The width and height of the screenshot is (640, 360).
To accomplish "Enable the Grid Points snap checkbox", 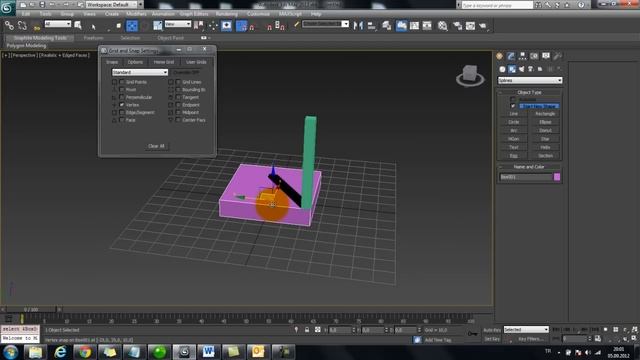I will (x=122, y=82).
